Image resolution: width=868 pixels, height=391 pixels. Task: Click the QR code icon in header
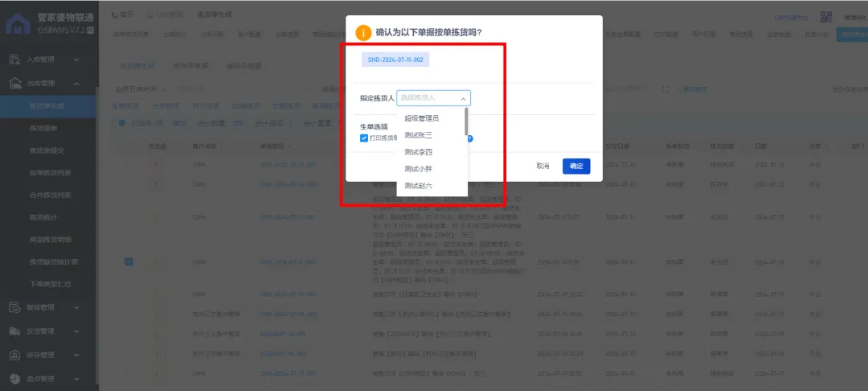[x=825, y=17]
